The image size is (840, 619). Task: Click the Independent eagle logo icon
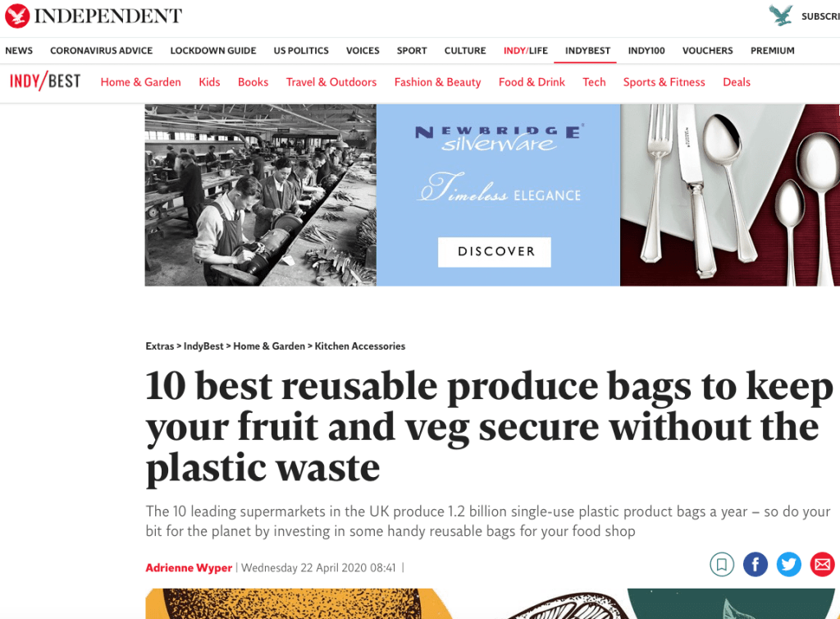pyautogui.click(x=17, y=16)
